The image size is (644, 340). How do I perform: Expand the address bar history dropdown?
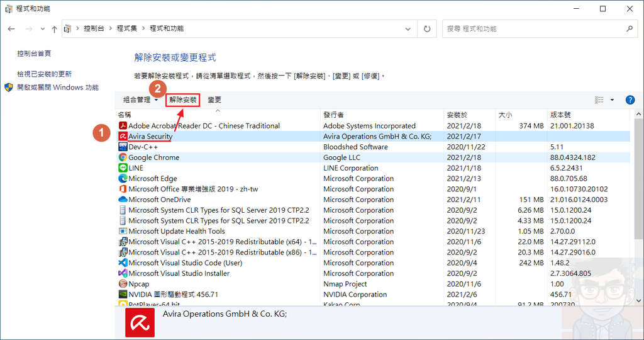408,29
